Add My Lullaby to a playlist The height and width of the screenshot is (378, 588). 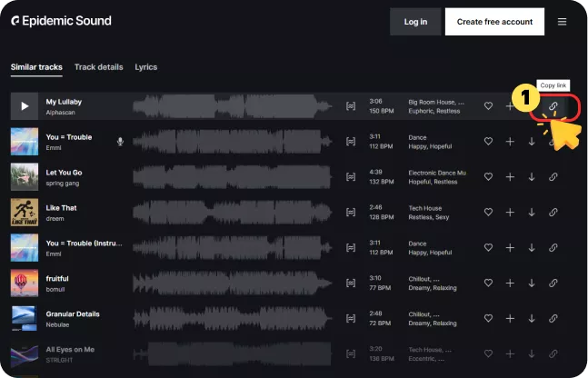[x=510, y=106]
